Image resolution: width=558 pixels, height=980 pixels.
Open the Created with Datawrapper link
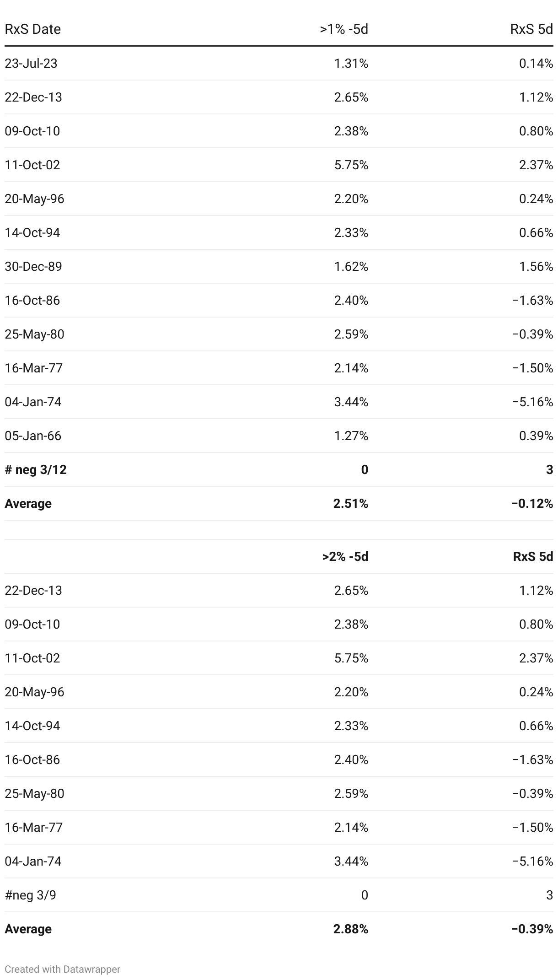coord(63,969)
